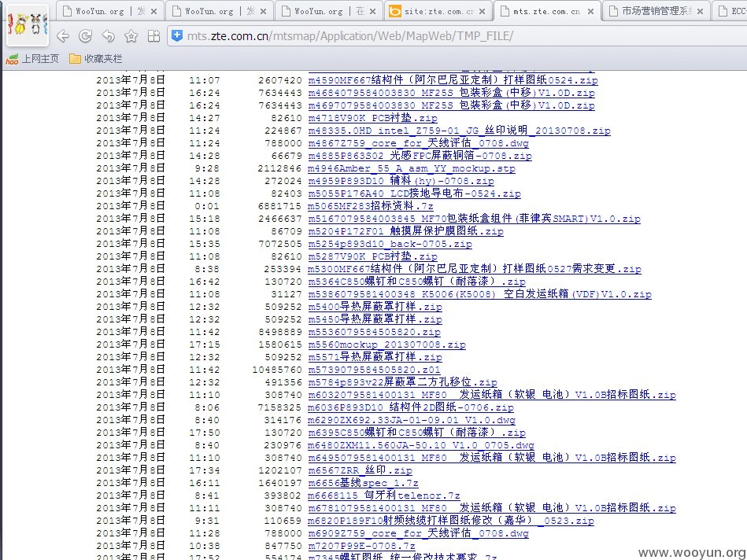Switch to the ECC tab
Screen dimensions: 747x560
(730, 11)
